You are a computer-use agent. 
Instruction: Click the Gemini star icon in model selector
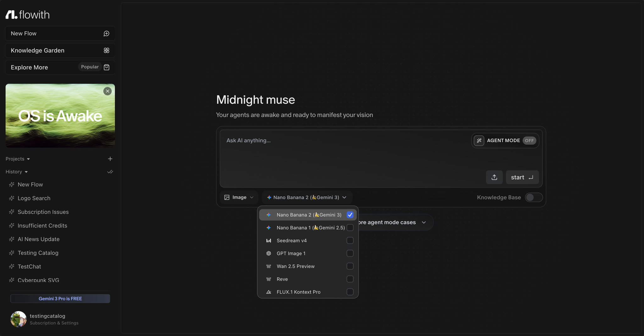point(269,197)
